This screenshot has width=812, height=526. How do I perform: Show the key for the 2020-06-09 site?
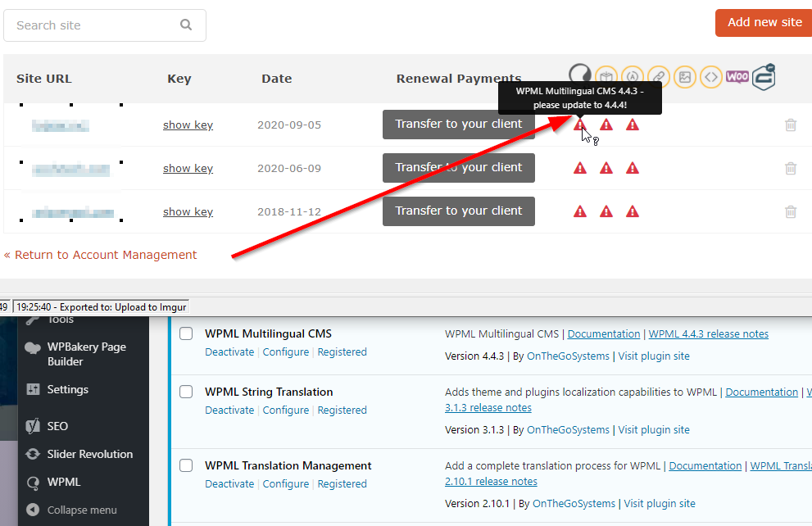188,168
